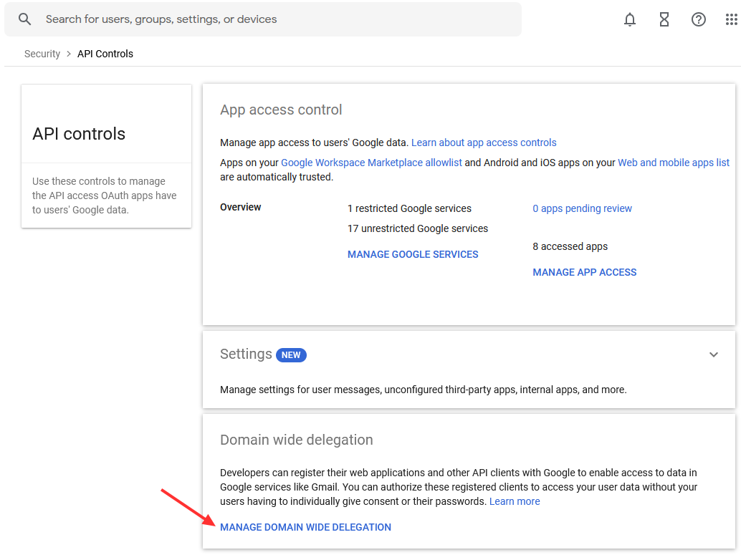Open Google Workspace Marketplace allowlist link
The image size is (741, 560).
[371, 163]
